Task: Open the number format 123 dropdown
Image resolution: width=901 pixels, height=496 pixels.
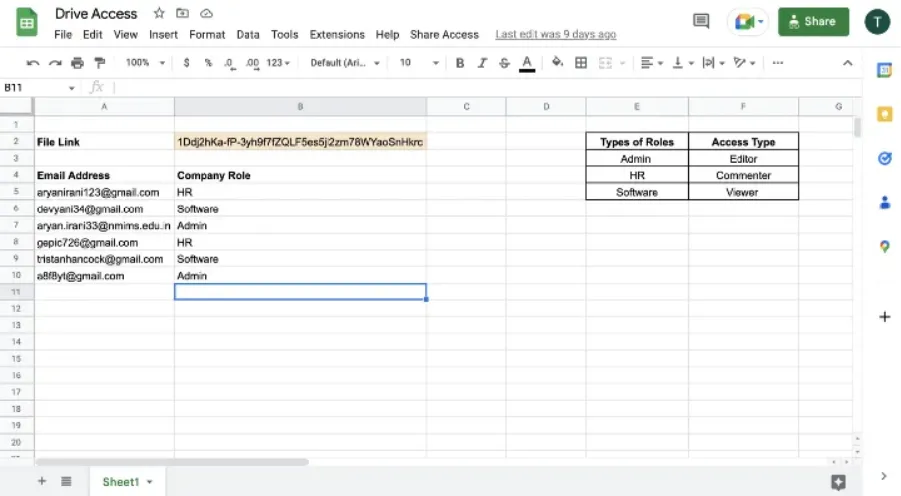Action: pyautogui.click(x=278, y=63)
